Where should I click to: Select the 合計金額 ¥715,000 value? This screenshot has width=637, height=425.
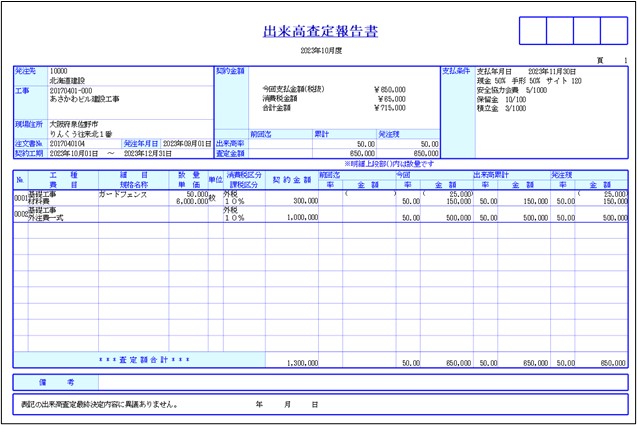pyautogui.click(x=389, y=108)
